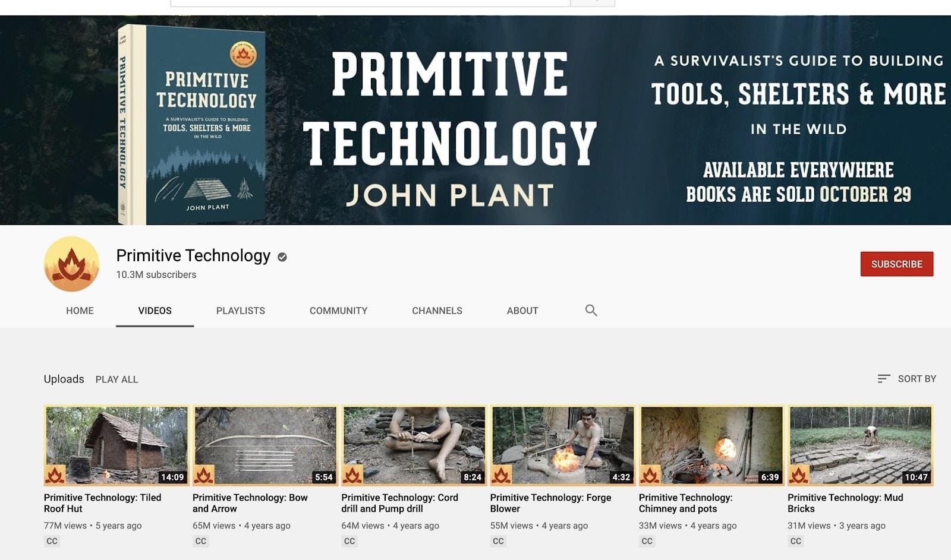Click CC badge under Mud Bricks video
This screenshot has width=951, height=560.
[x=796, y=541]
